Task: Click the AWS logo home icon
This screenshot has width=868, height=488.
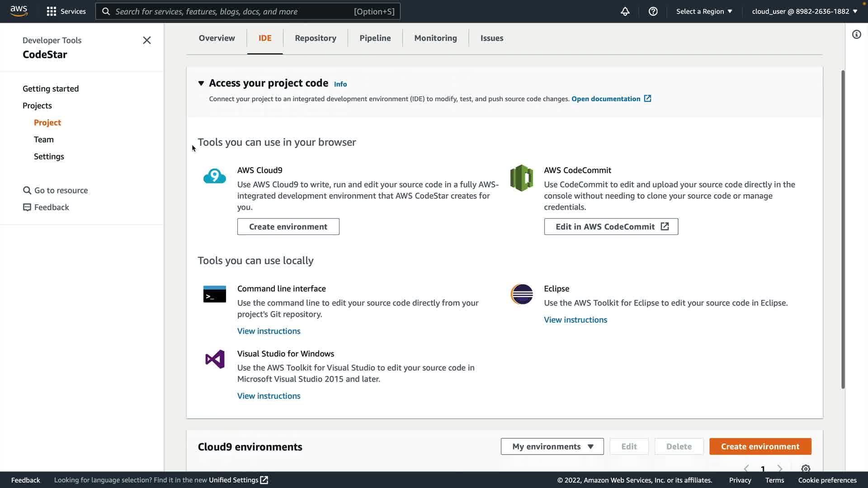Action: (19, 11)
